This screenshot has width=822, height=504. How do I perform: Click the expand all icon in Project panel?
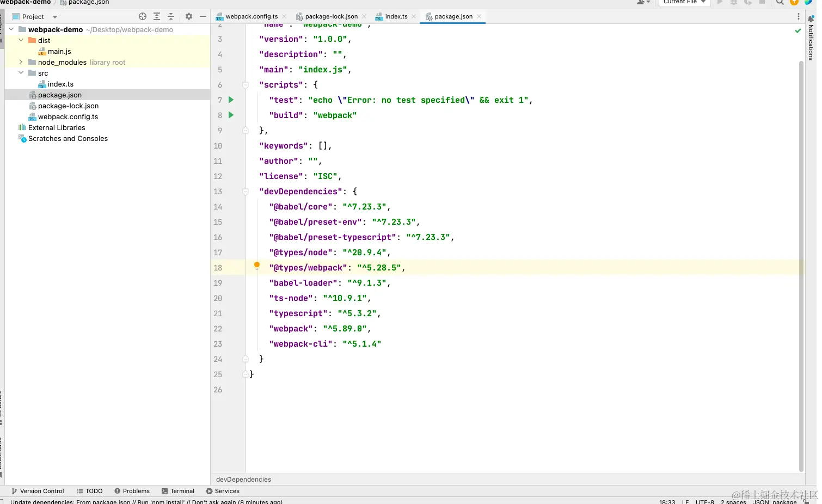click(x=157, y=16)
